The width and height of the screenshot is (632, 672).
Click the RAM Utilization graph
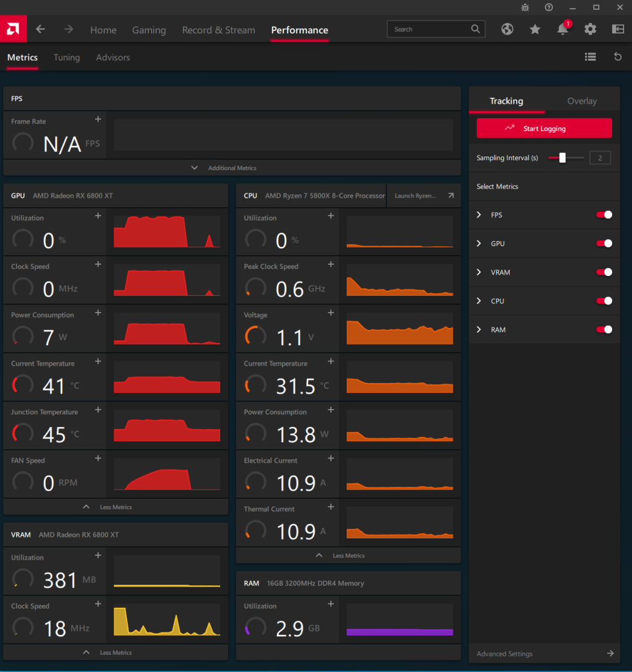click(400, 620)
